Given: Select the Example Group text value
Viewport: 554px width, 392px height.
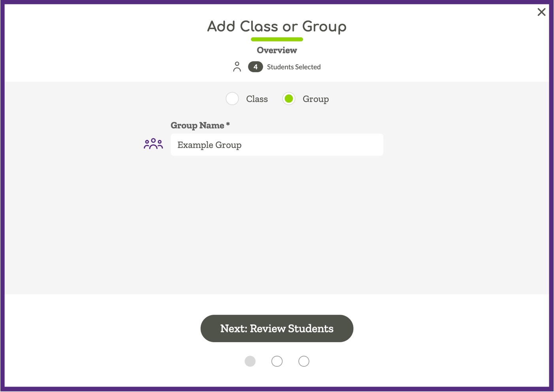Looking at the screenshot, I should point(209,145).
